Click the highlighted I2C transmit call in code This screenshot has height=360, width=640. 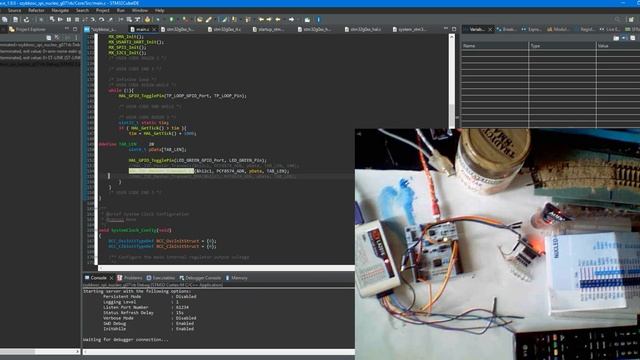point(161,171)
